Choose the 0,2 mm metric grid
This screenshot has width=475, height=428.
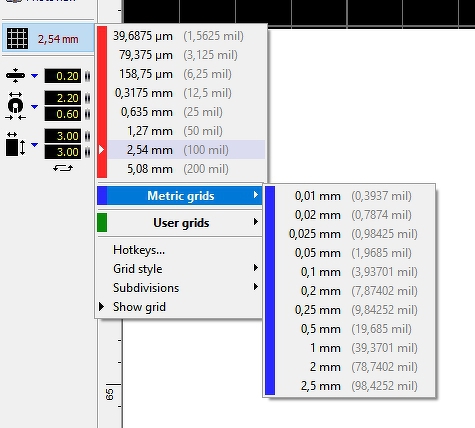coord(355,291)
